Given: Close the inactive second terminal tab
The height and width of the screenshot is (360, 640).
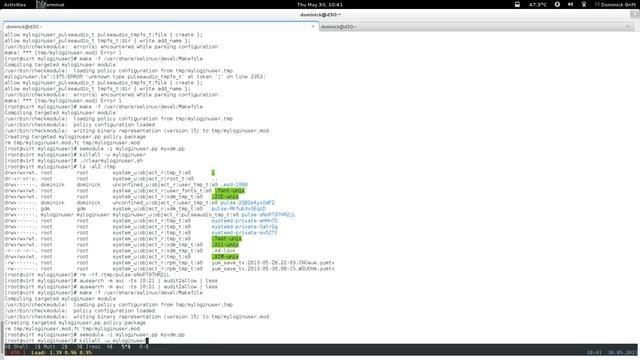Looking at the screenshot, I should [x=628, y=27].
